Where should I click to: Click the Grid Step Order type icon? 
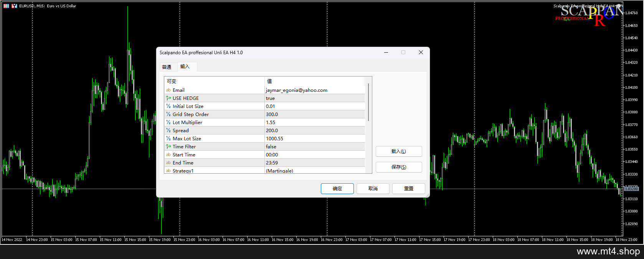(168, 115)
